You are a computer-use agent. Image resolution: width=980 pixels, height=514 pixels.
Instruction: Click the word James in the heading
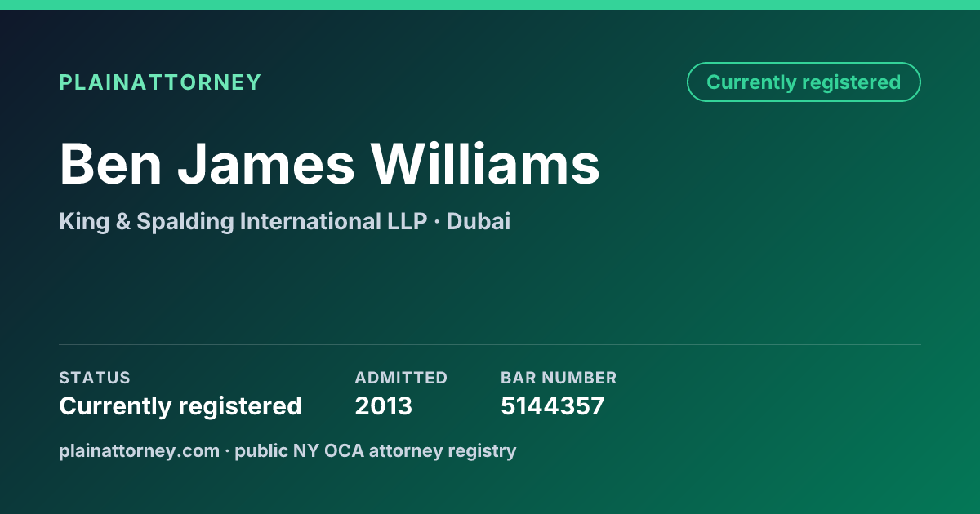tap(267, 164)
